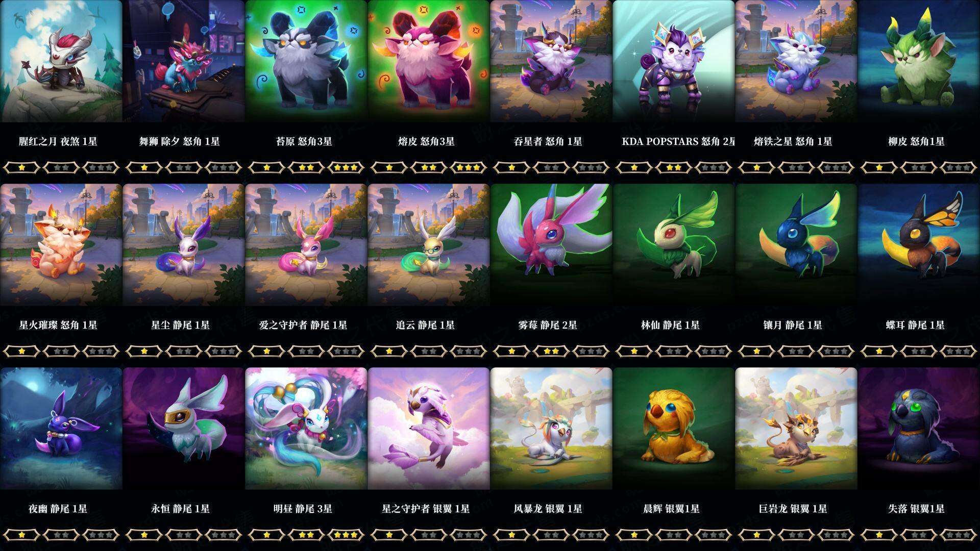Choose one-star badge under 吞星者 怒角
Image resolution: width=980 pixels, height=551 pixels.
tap(511, 167)
